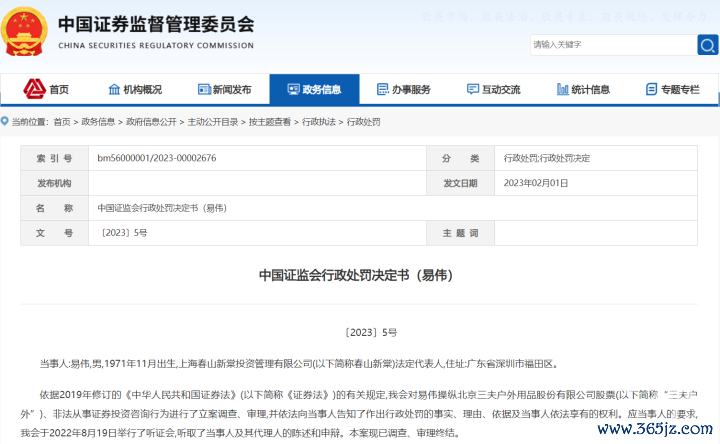Click the paragraph starting 依据2019年修订的
The width and height of the screenshot is (720, 444).
point(359,414)
